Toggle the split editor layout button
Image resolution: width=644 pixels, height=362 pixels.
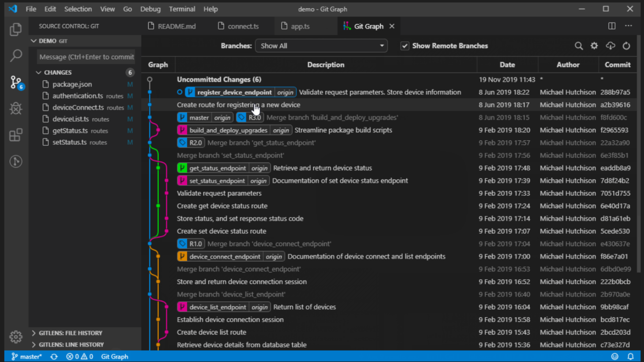coord(612,26)
